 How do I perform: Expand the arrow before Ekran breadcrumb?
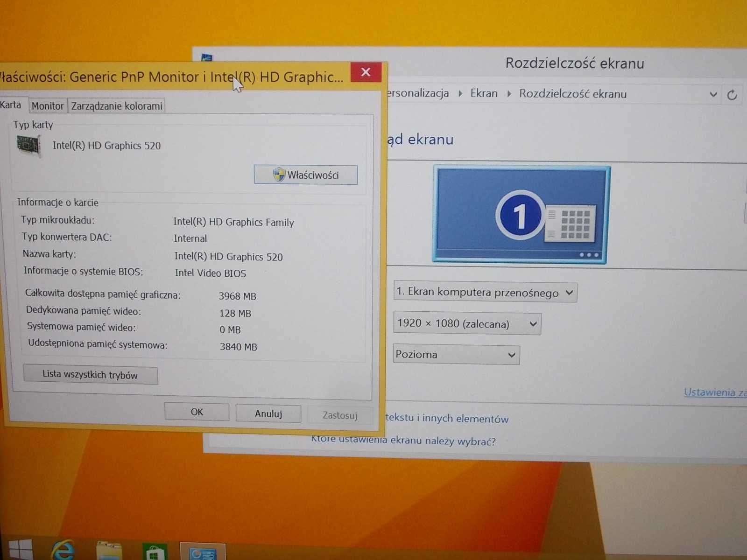(460, 93)
